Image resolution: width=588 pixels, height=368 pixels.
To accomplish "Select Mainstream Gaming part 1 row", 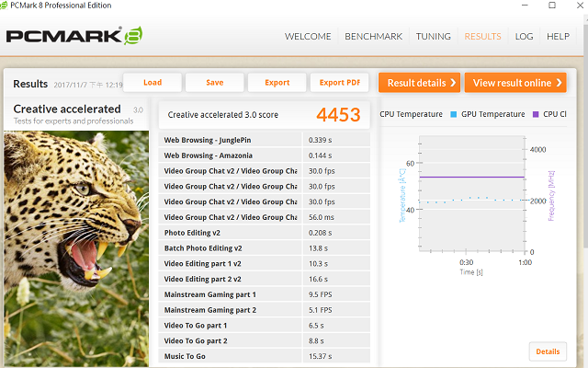I will coord(264,294).
